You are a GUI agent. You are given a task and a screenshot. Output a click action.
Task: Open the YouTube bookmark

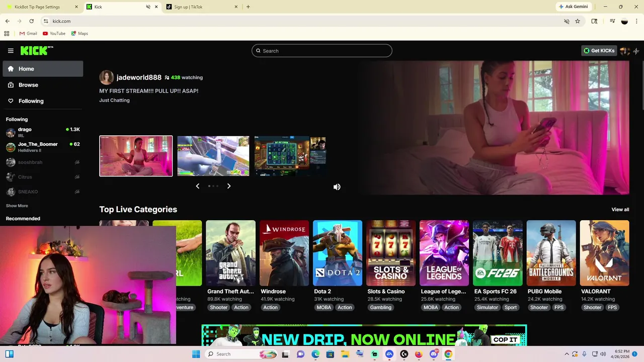pos(54,34)
